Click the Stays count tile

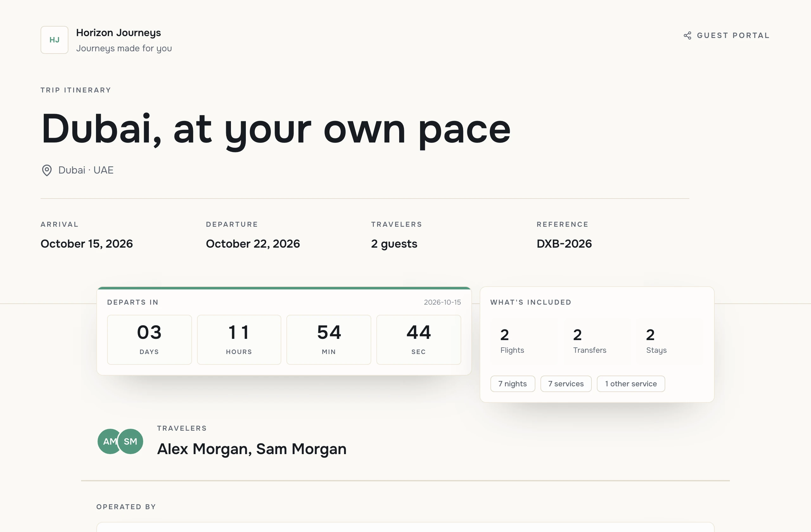click(670, 341)
